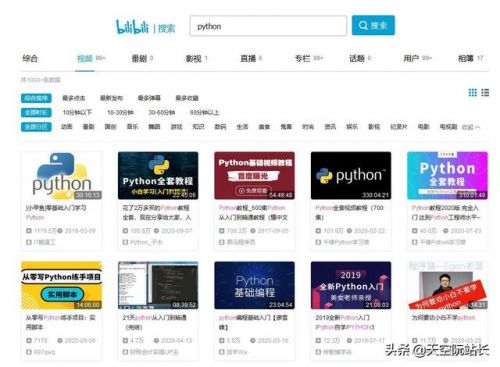Select the 视频 tab
This screenshot has width=500, height=367.
click(85, 59)
